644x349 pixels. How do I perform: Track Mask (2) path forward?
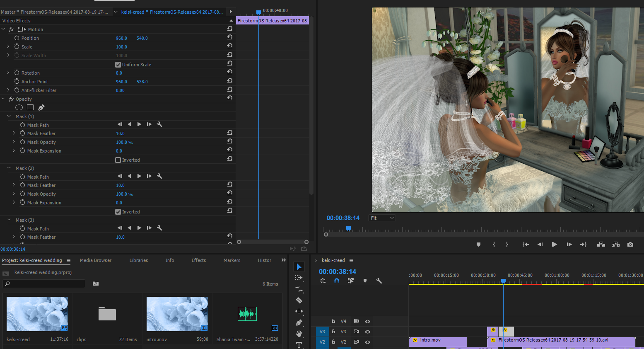click(x=139, y=176)
